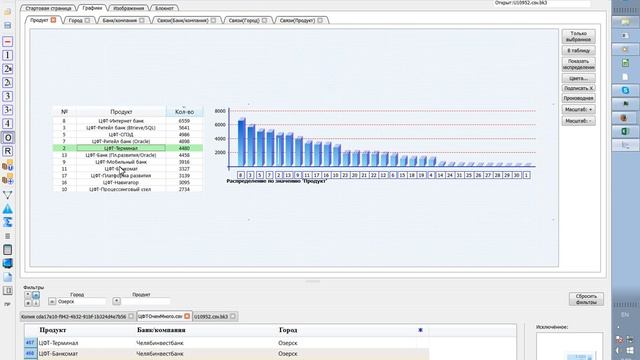This screenshot has width=640, height=360.
Task: Click the Windows Start button
Action: tap(630, 351)
